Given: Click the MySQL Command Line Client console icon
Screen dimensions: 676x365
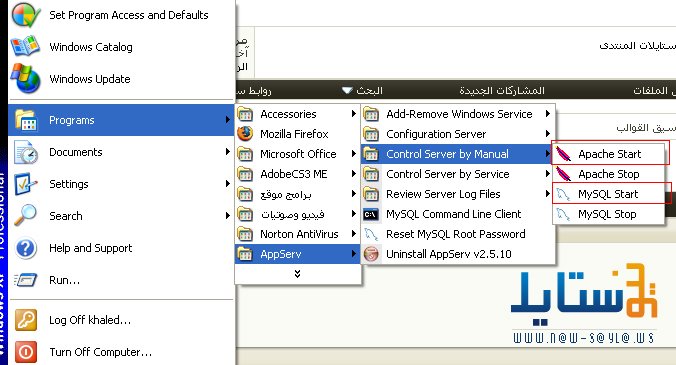Looking at the screenshot, I should pos(371,214).
